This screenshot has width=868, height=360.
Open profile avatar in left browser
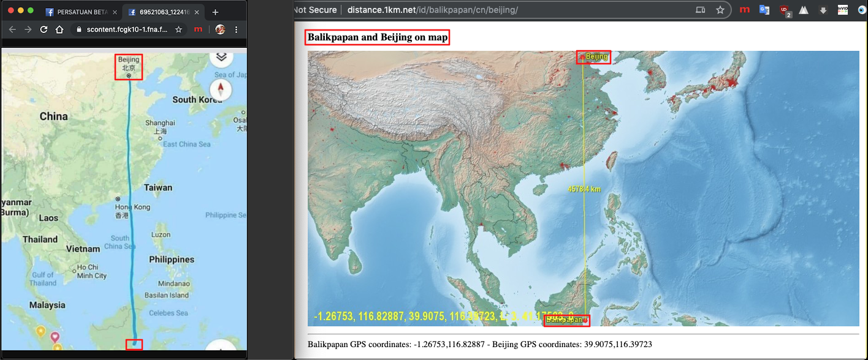(220, 29)
